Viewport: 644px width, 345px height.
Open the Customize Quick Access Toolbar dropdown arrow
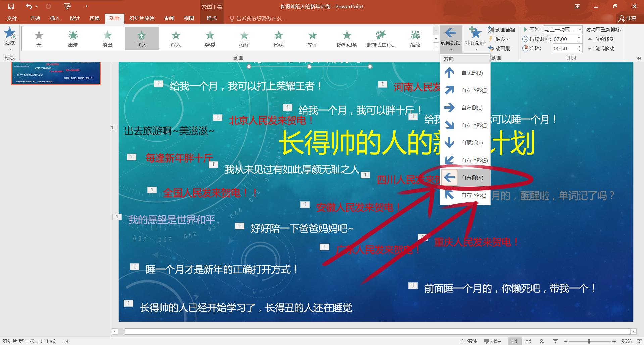pyautogui.click(x=86, y=6)
